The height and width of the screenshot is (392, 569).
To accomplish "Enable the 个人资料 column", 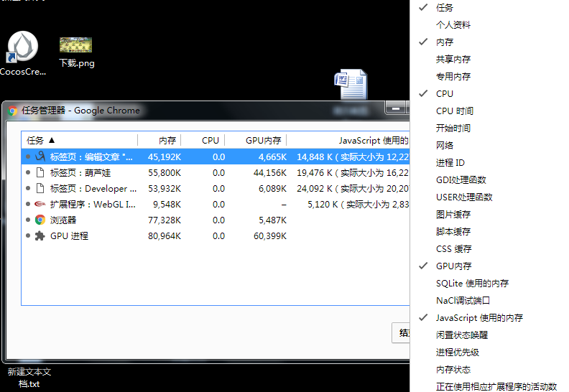I will [x=453, y=24].
